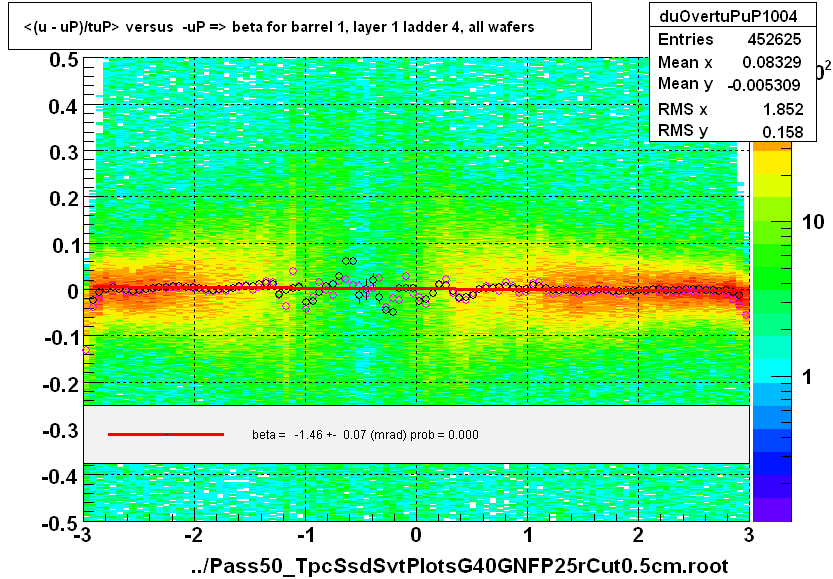Screen dimensions: 833x579
Task: Click the y-axis label -0.2
Action: click(x=61, y=384)
